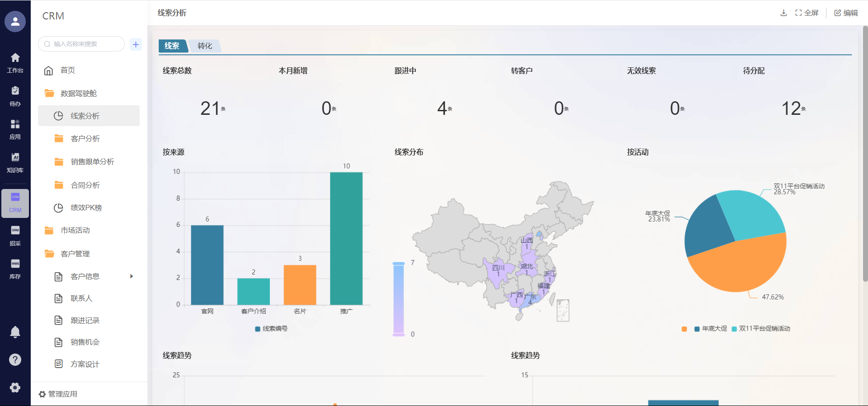Click the 编辑 edit button

846,13
